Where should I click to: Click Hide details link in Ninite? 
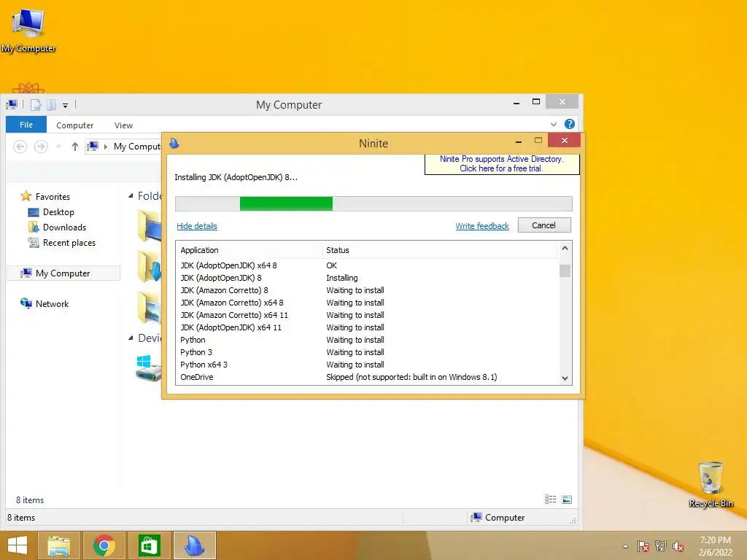tap(197, 226)
